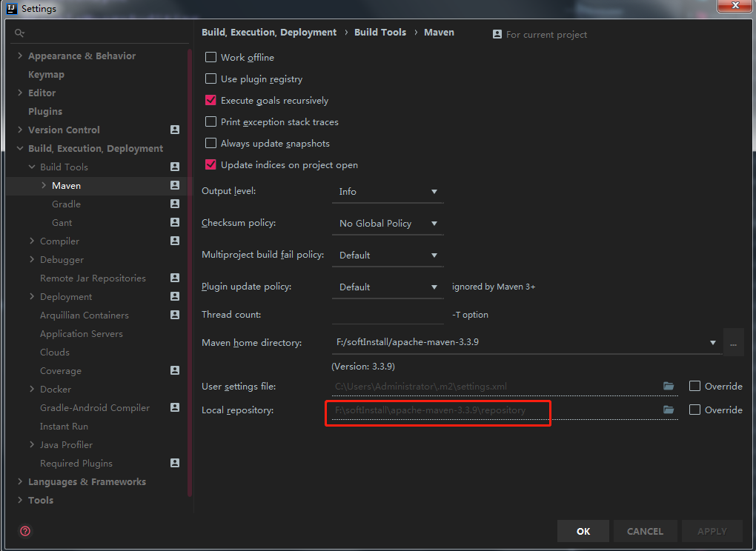Click the Local repository path field
Image resolution: width=756 pixels, height=551 pixels.
[505, 410]
